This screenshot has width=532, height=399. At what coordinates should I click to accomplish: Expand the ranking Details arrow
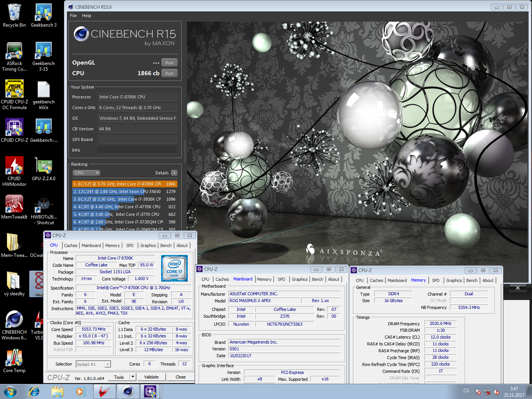pyautogui.click(x=174, y=173)
